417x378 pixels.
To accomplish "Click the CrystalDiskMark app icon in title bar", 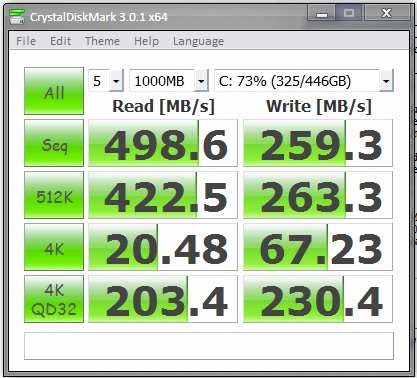I will 17,16.
